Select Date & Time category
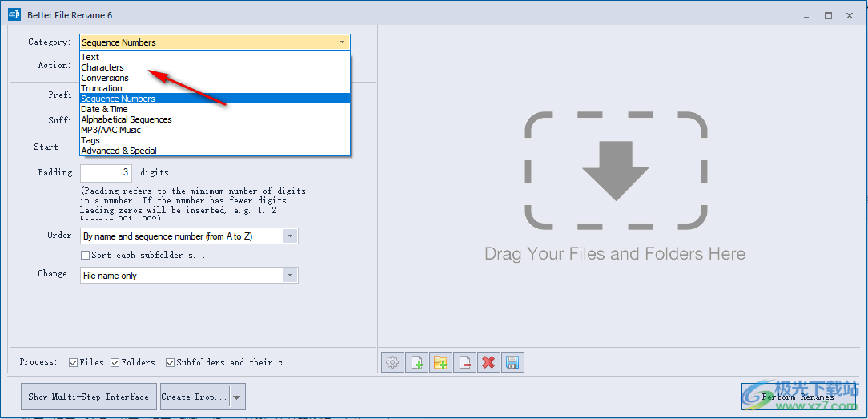Viewport: 868px width, 419px height. [x=215, y=109]
